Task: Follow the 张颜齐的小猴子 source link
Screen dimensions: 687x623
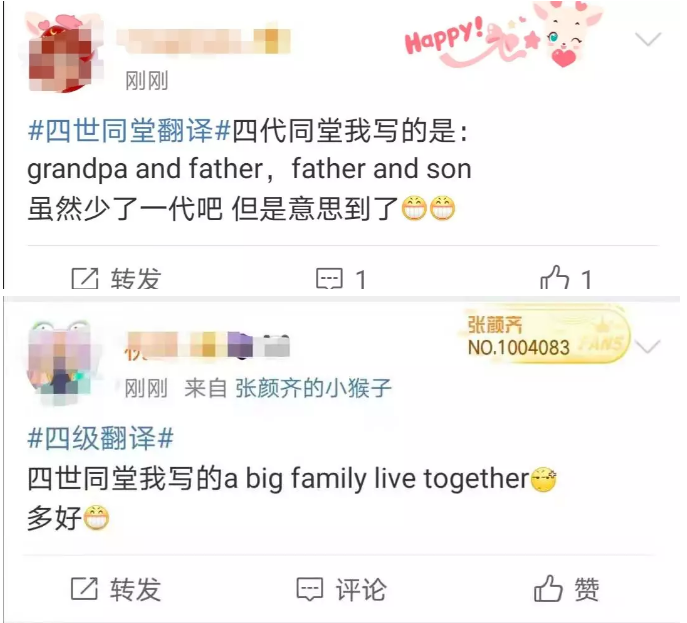Action: point(313,388)
